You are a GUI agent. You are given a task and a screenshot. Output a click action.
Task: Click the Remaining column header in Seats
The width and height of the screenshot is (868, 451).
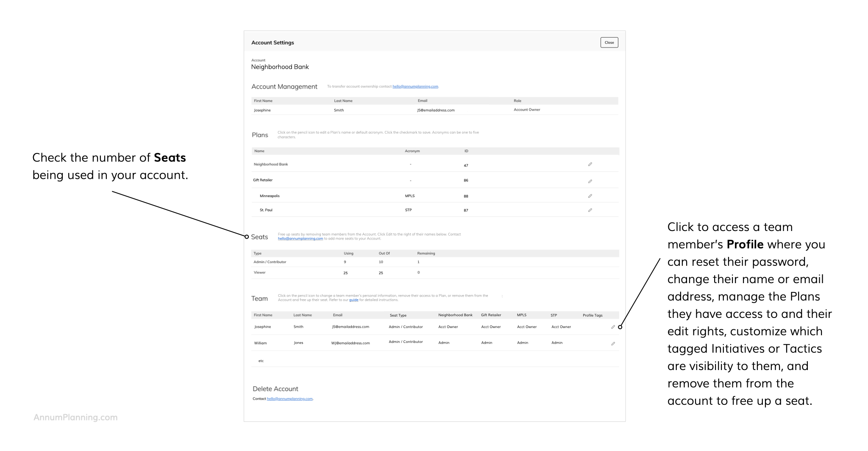point(426,253)
